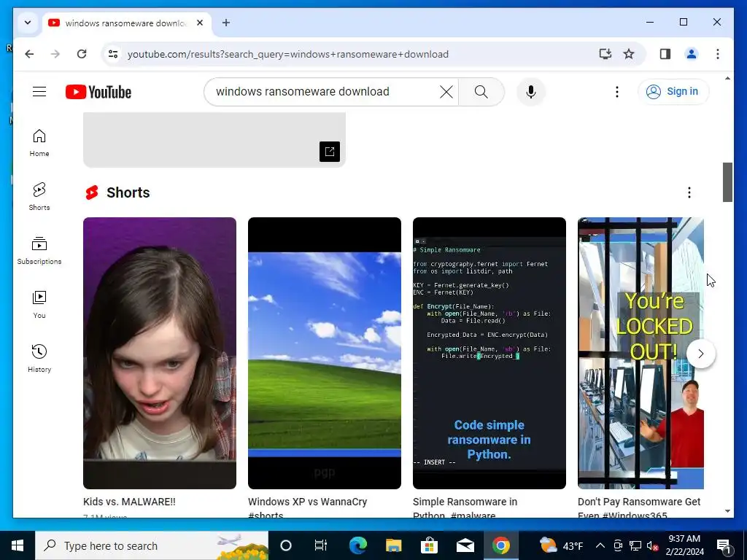Click the Chrome address bar URL
Screen dimensions: 747x560
point(287,54)
